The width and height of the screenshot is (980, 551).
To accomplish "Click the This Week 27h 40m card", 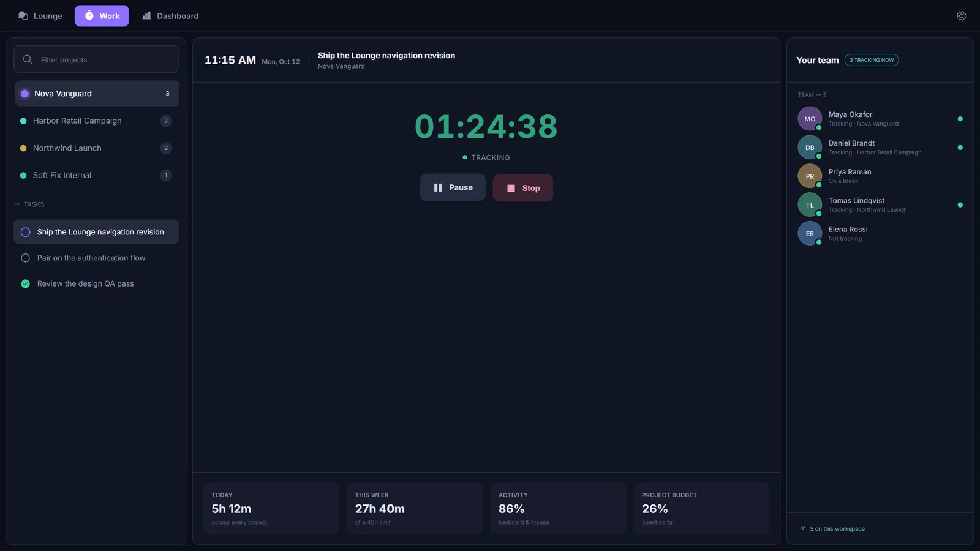I will pos(415,509).
